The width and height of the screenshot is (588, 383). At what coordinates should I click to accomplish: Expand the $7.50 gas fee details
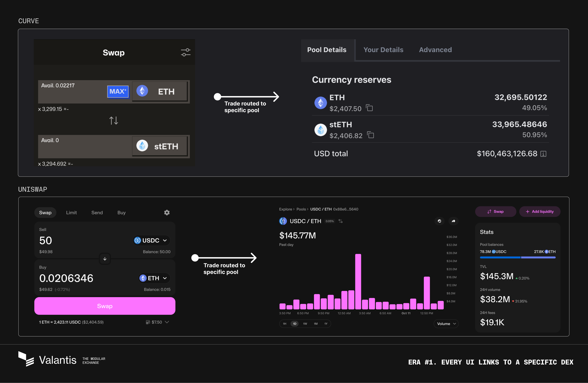[167, 322]
